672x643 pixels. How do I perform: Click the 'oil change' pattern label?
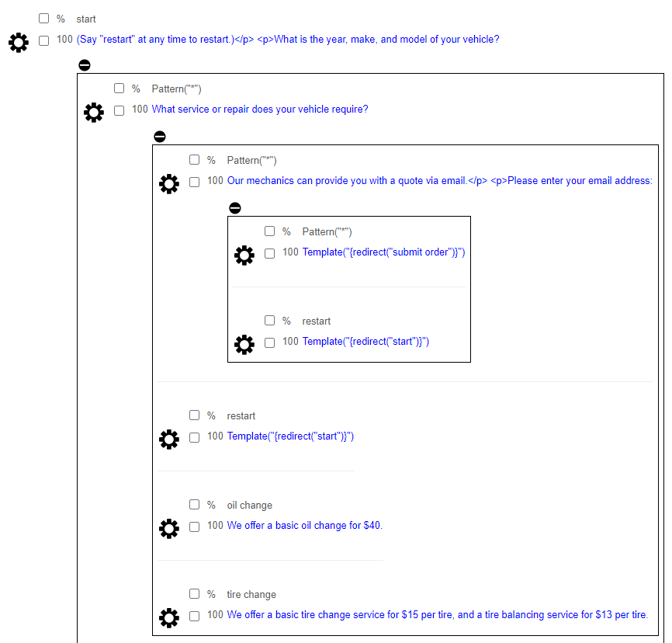(x=249, y=505)
